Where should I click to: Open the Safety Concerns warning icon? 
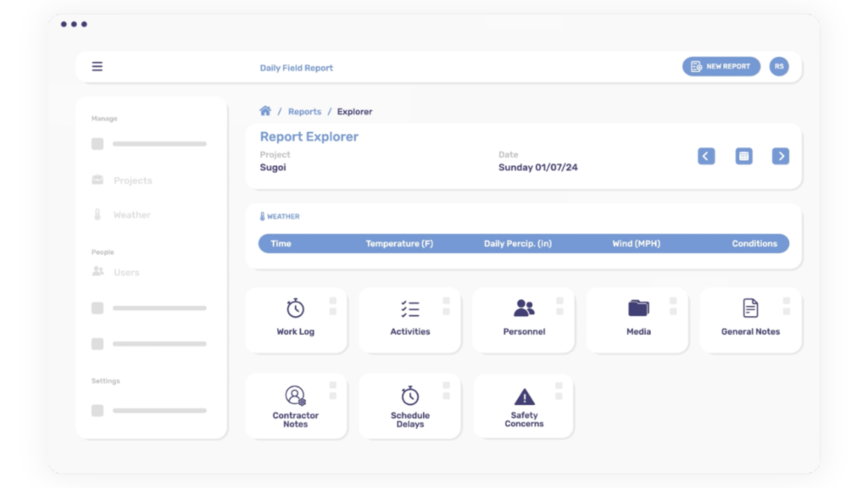pyautogui.click(x=524, y=396)
